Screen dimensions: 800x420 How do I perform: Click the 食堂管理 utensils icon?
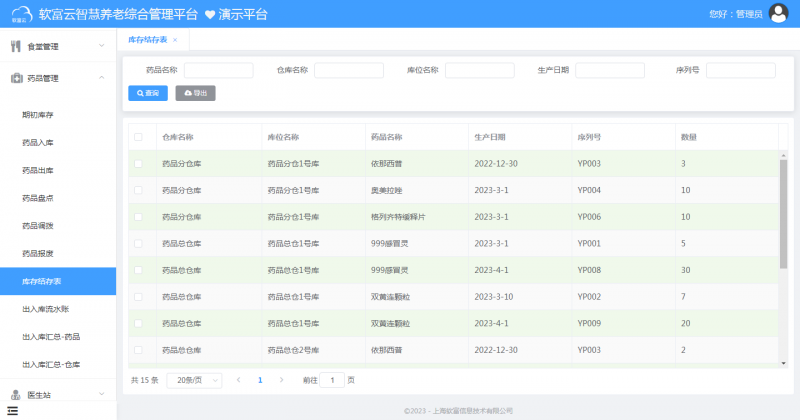pos(15,46)
